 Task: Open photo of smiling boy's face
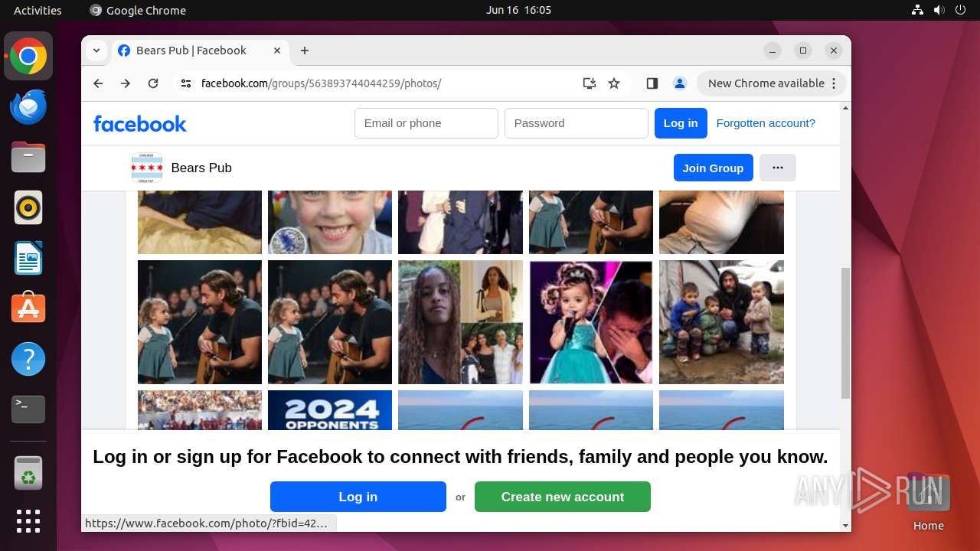coord(330,222)
